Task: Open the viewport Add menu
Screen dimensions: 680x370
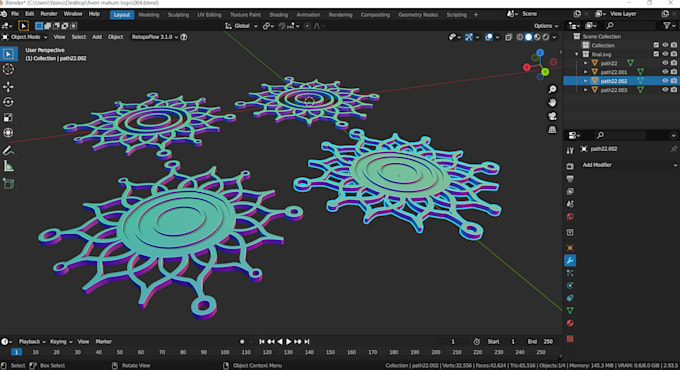Action: click(x=97, y=37)
